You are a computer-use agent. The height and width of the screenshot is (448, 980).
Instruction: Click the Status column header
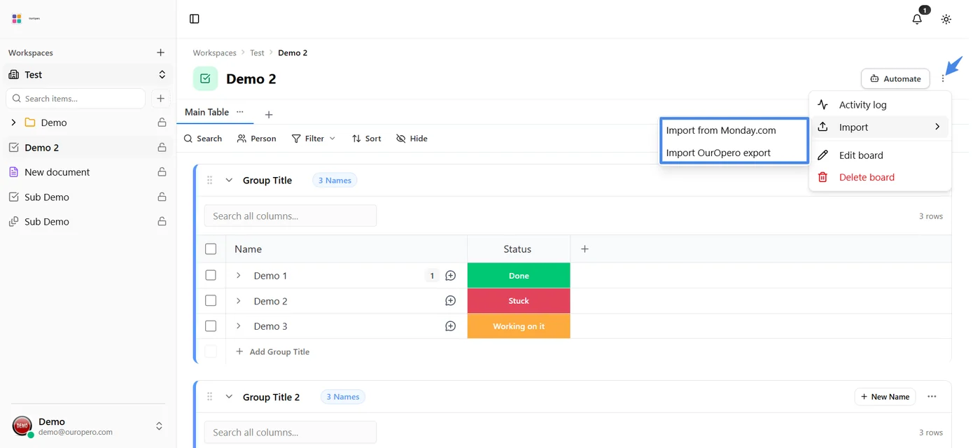pyautogui.click(x=518, y=249)
